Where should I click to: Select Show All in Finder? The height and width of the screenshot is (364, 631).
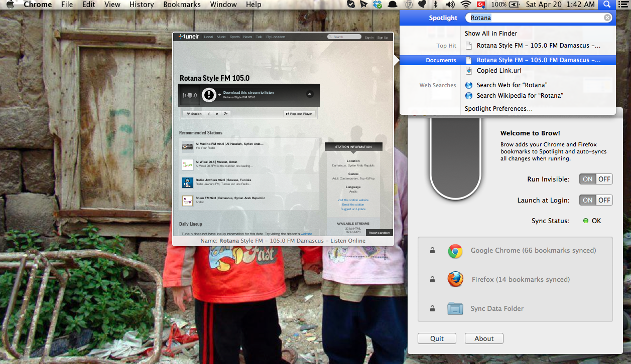click(x=491, y=33)
